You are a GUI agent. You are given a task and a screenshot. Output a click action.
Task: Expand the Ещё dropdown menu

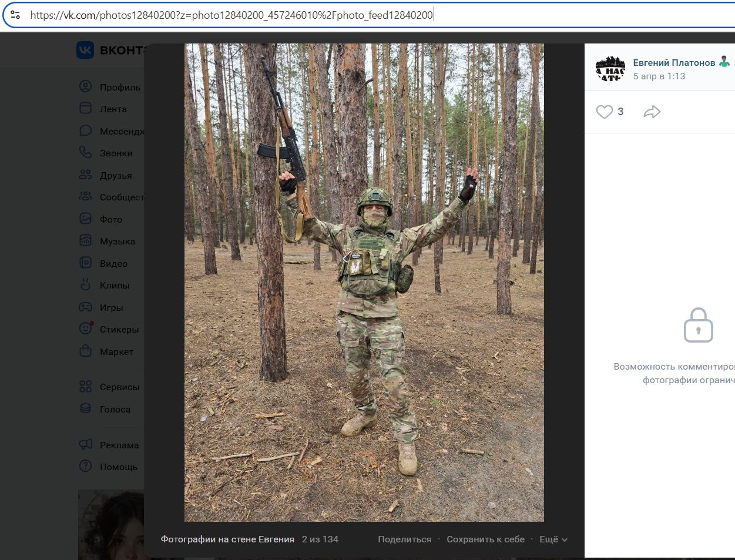click(x=553, y=539)
